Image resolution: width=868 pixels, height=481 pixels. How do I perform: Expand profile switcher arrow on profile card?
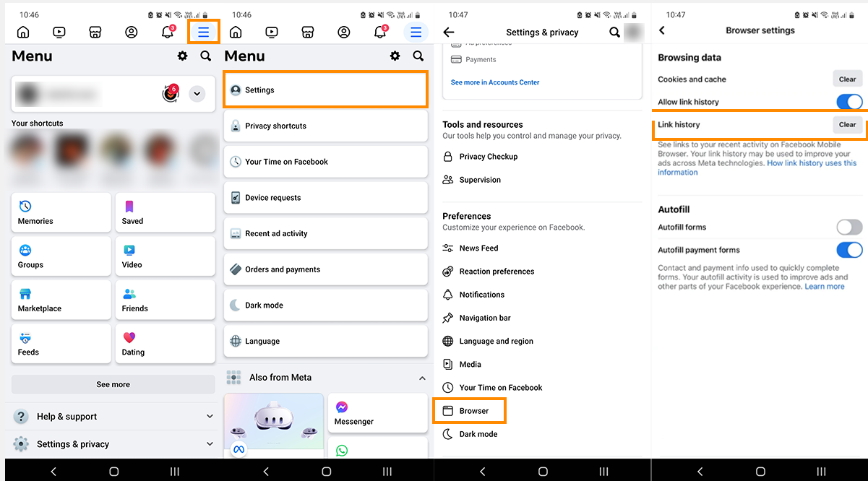(x=197, y=93)
